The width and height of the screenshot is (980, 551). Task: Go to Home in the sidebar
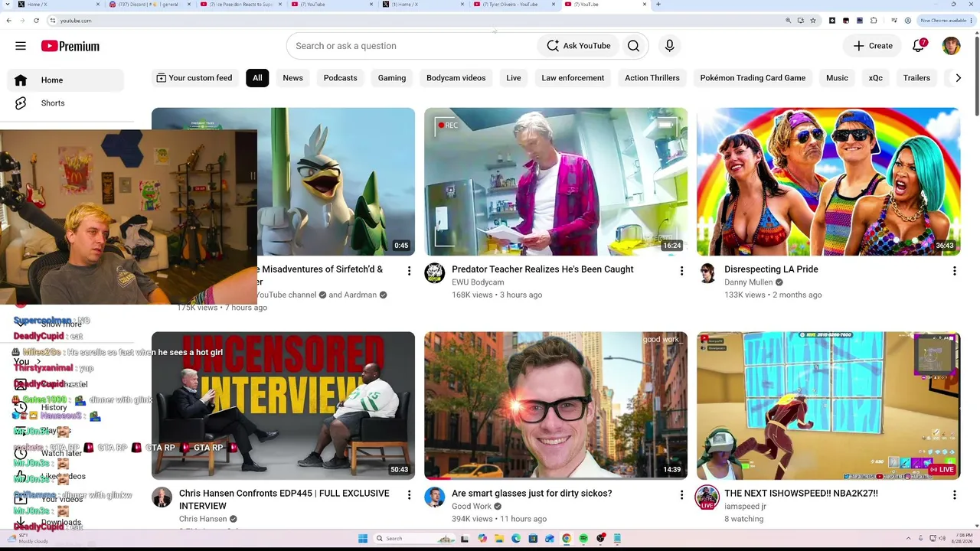[x=66, y=80]
